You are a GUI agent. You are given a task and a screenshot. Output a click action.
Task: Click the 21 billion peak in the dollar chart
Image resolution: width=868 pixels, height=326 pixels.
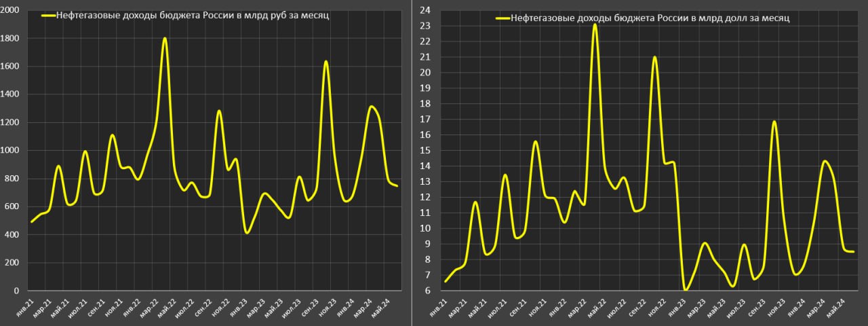(654, 57)
